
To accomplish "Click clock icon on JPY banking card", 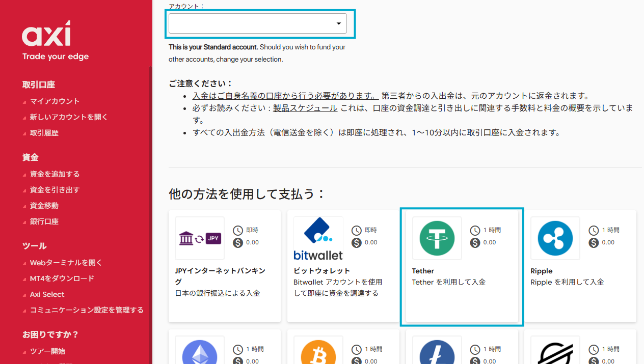I will click(238, 231).
